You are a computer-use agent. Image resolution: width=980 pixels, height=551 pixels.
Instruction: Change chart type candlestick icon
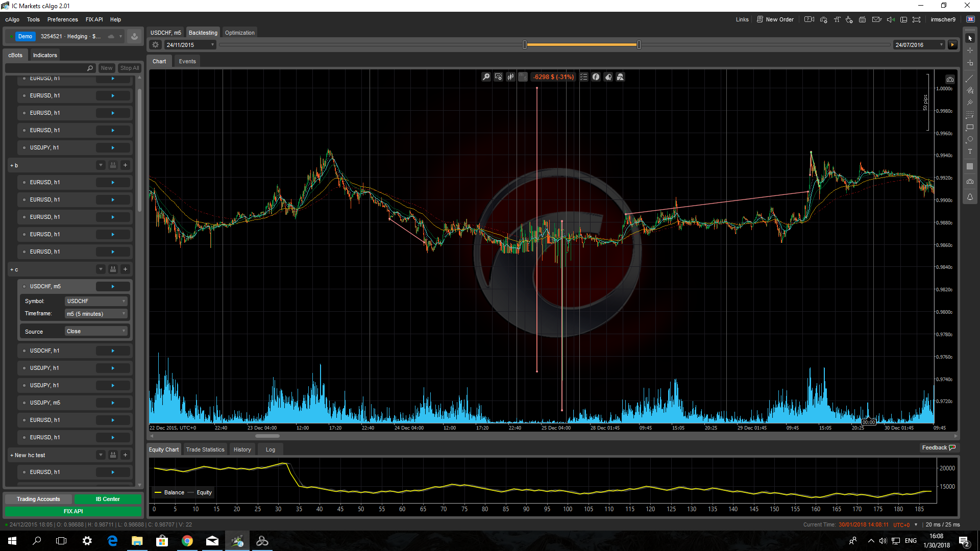[510, 77]
